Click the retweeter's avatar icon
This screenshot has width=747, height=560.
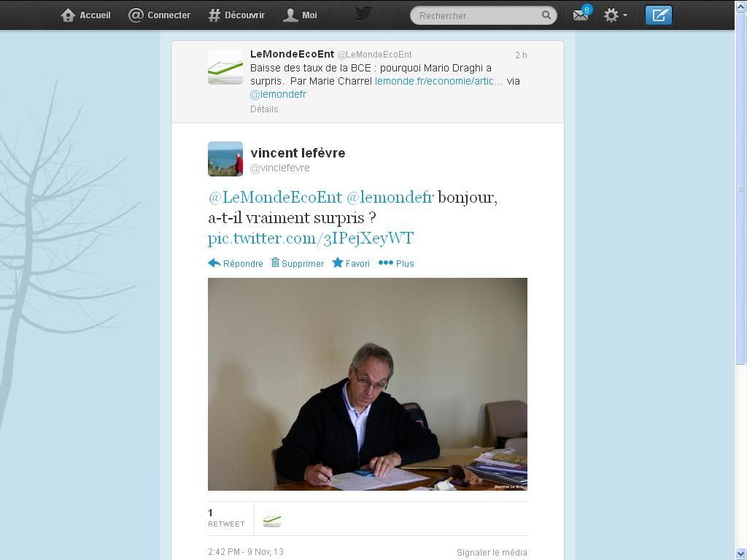point(272,521)
